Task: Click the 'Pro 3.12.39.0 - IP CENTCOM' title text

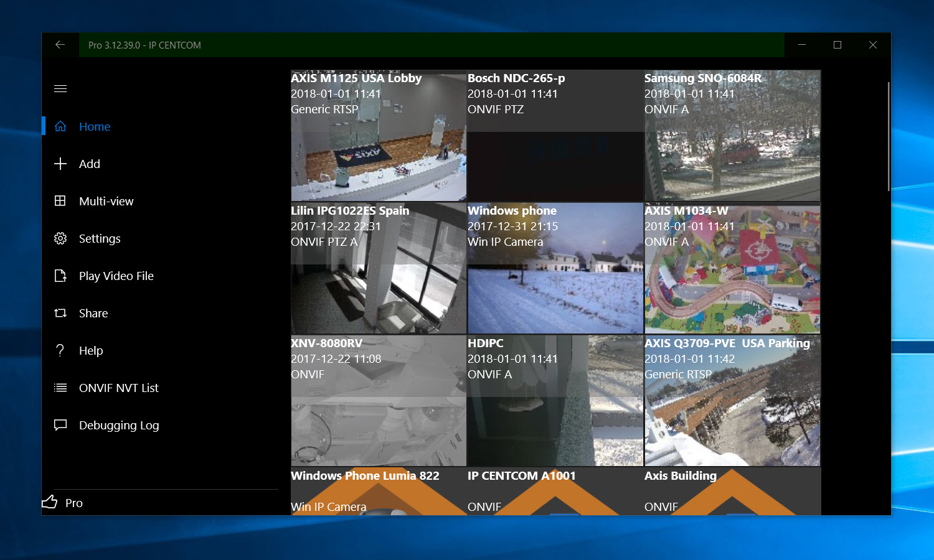Action: 144,45
